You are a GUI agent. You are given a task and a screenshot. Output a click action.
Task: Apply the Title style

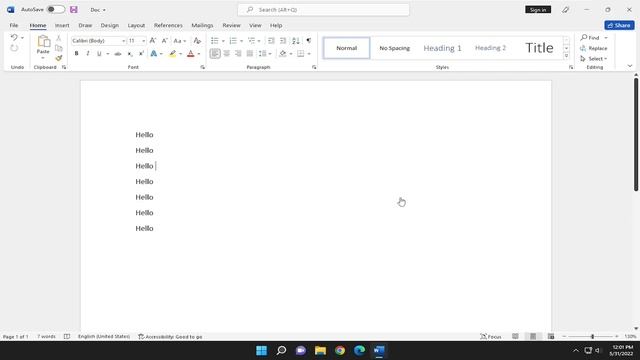(539, 48)
